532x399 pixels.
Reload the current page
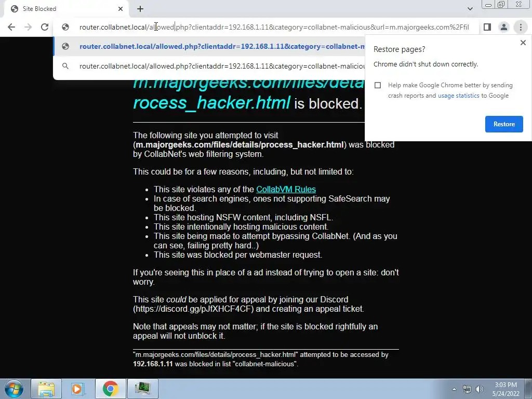point(45,27)
